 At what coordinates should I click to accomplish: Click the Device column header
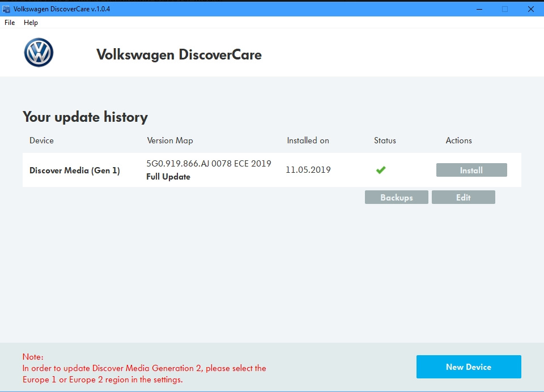pos(41,140)
